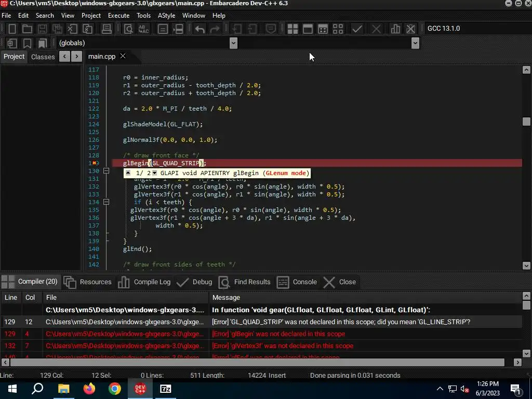Click the Redo arrow toolbar icon
Image resolution: width=532 pixels, height=399 pixels.
point(215,29)
